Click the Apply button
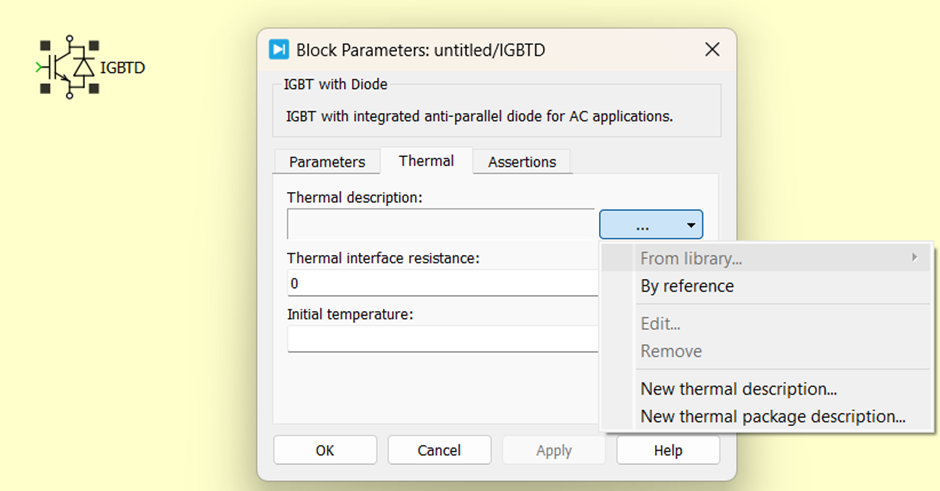Image resolution: width=940 pixels, height=491 pixels. [553, 451]
